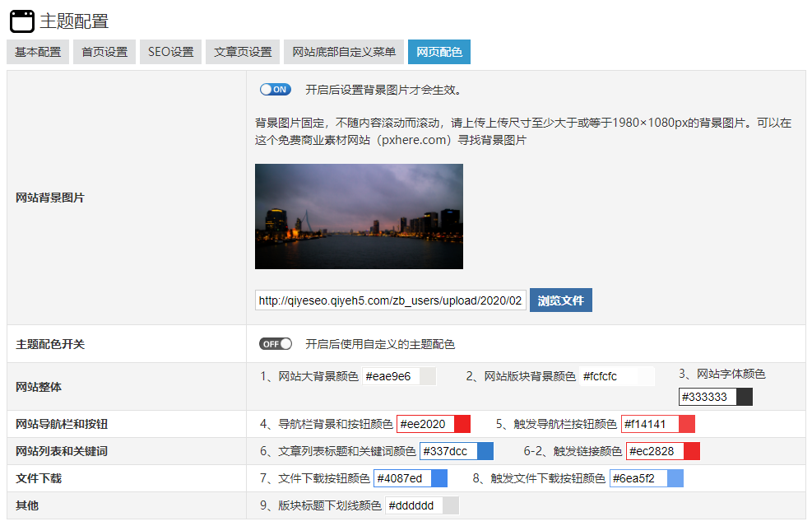Go to the SEO设置 tab
Image resolution: width=812 pixels, height=526 pixels.
coord(171,52)
